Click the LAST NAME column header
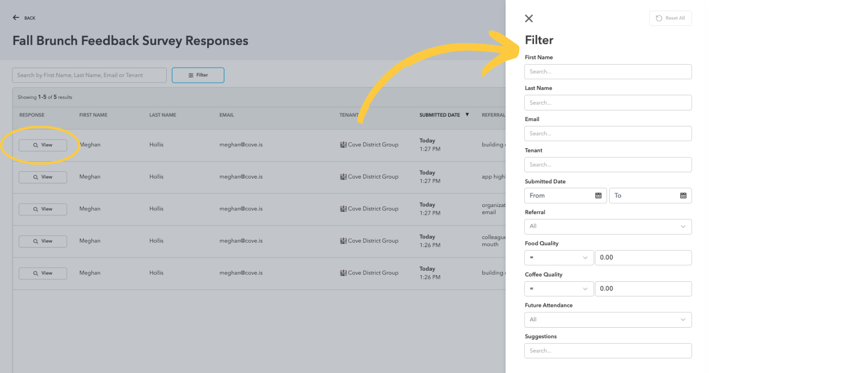The image size is (868, 373). pos(163,115)
